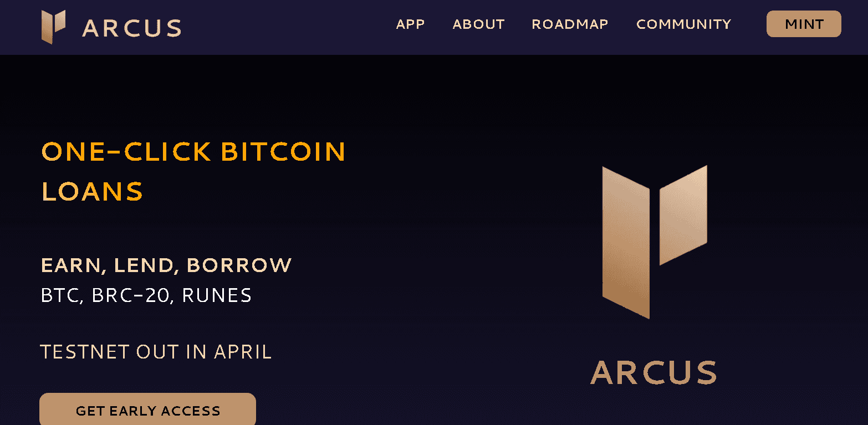The width and height of the screenshot is (868, 425).
Task: Click the word LOANS in the heading
Action: 92,192
